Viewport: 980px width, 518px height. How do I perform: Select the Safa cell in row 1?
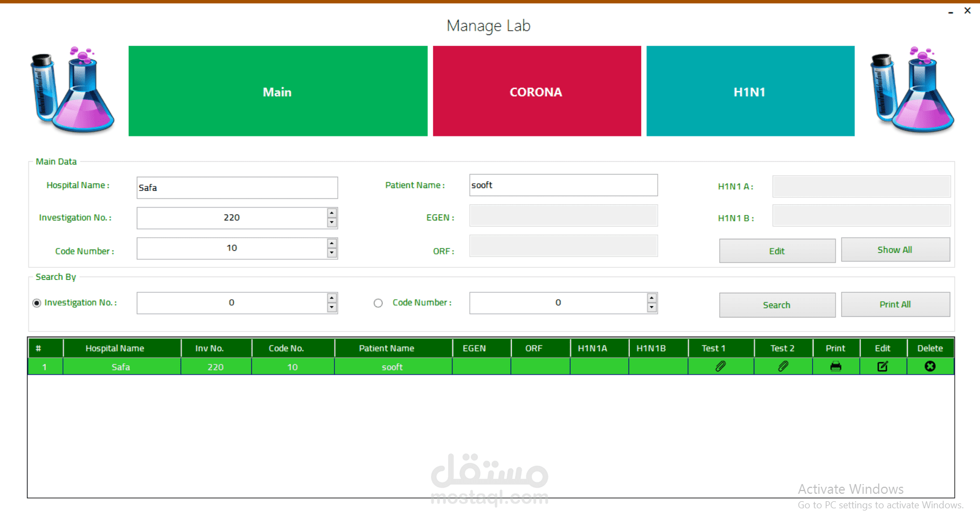coord(122,367)
